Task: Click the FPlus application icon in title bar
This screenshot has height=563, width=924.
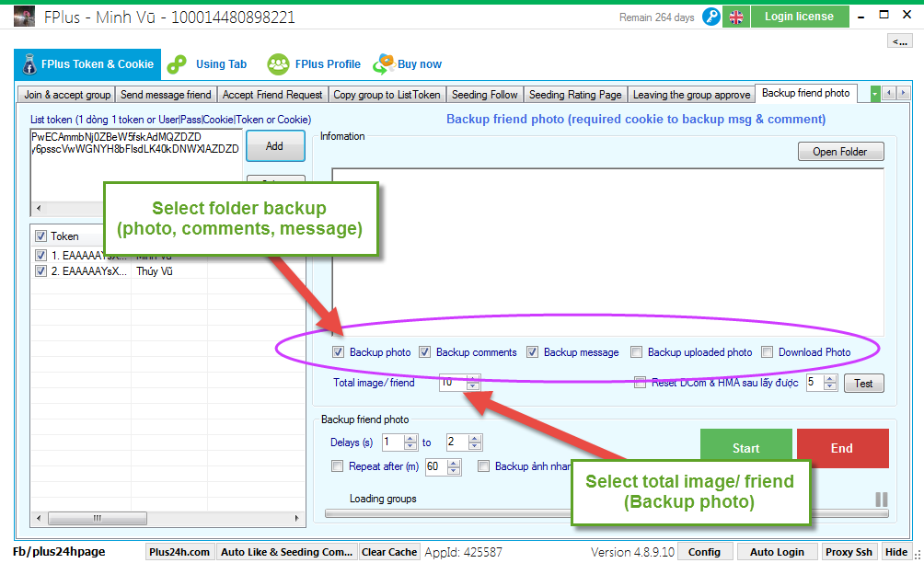Action: point(24,17)
